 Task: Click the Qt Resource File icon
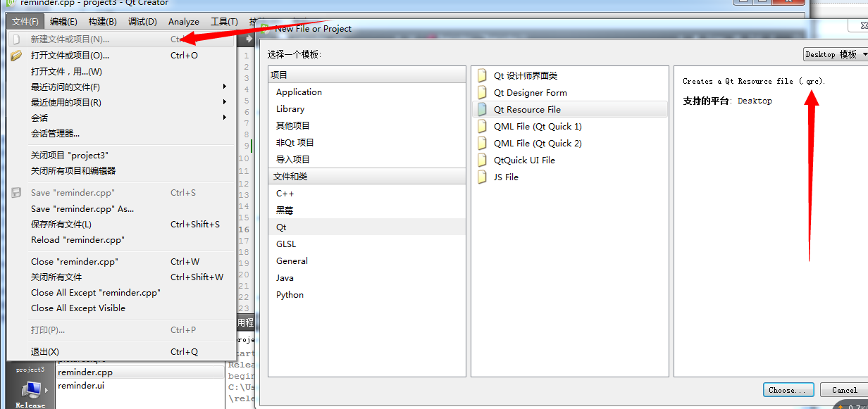(x=482, y=109)
